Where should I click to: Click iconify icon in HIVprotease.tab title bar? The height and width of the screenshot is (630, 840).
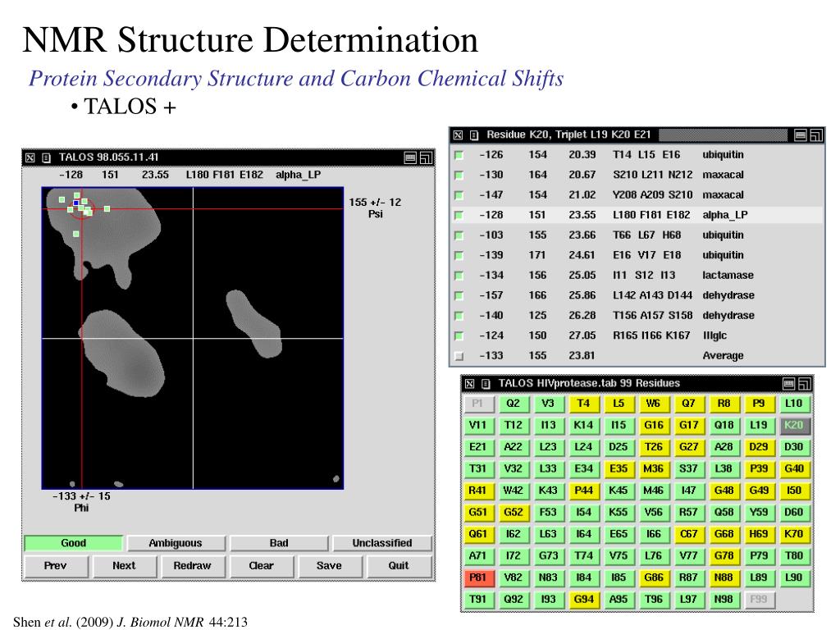point(788,384)
